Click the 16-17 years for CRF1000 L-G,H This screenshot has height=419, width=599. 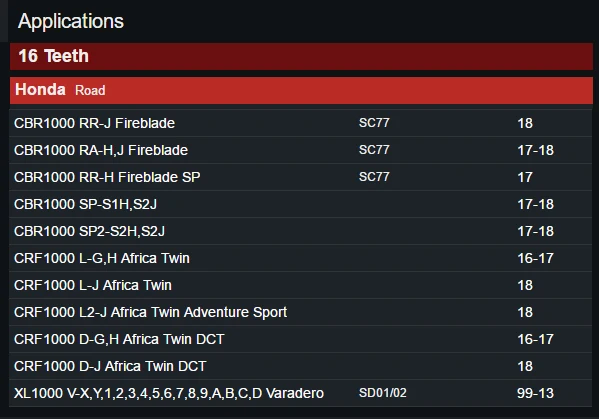pos(535,258)
